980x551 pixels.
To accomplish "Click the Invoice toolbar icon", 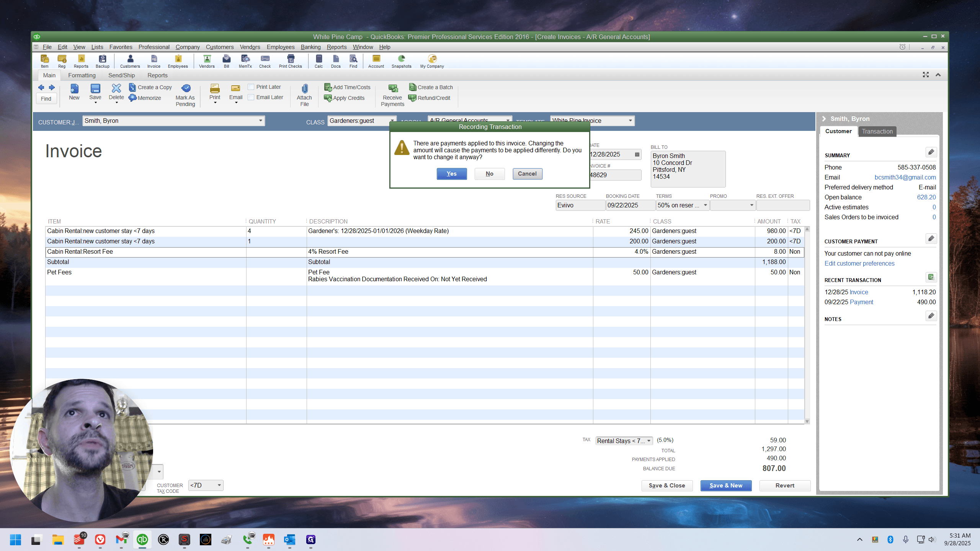I will [154, 61].
